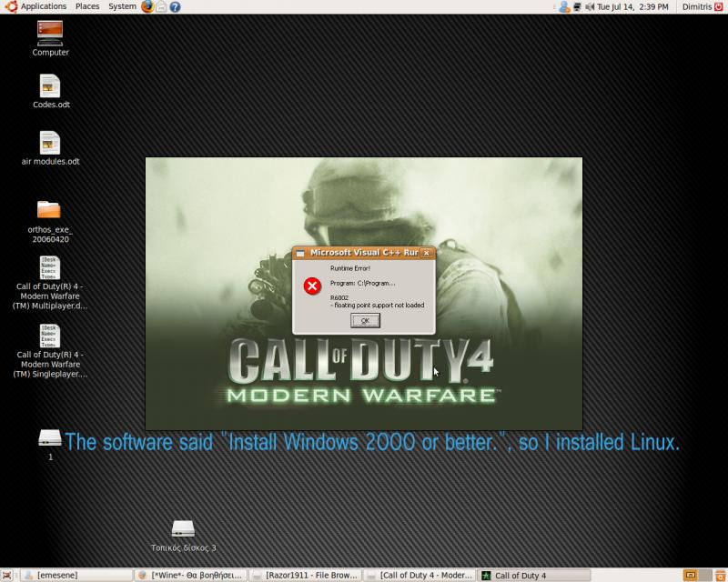Open the Places menu
Screen dimensions: 728x582
(87, 6)
